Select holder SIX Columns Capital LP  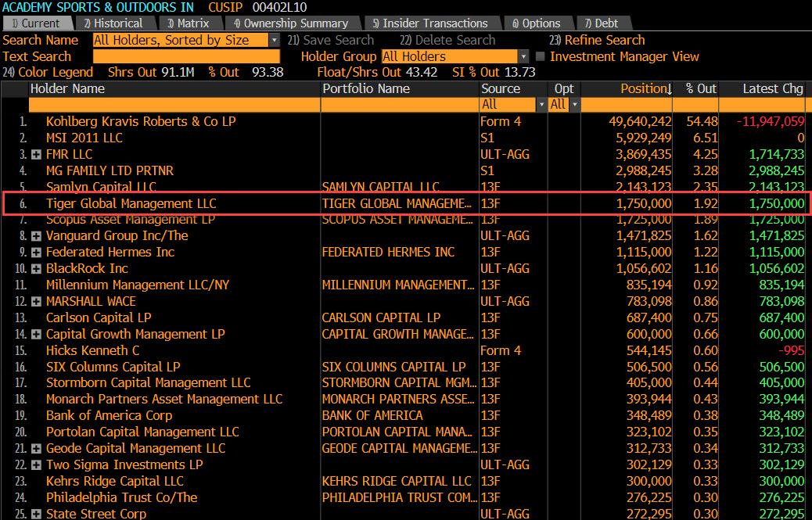coord(113,368)
